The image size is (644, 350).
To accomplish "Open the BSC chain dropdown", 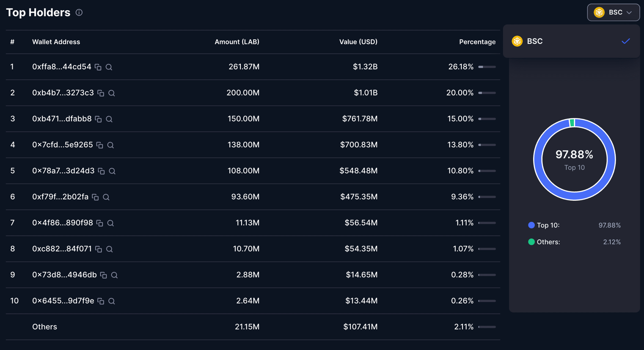I will [x=613, y=12].
